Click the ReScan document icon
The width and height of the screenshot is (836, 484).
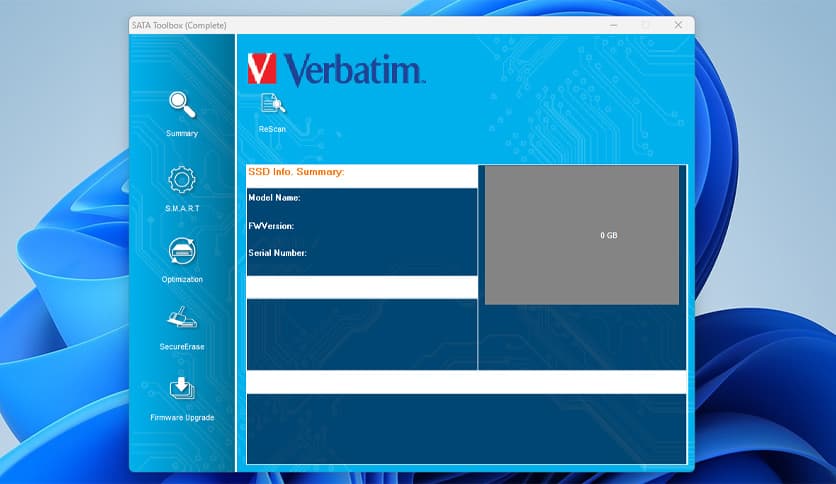point(272,103)
